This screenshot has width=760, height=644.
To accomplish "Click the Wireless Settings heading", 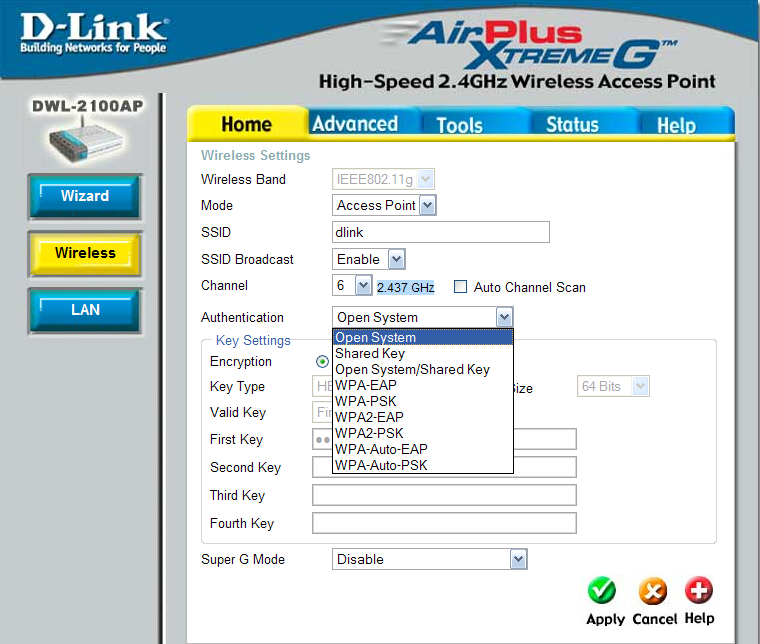I will pos(255,156).
